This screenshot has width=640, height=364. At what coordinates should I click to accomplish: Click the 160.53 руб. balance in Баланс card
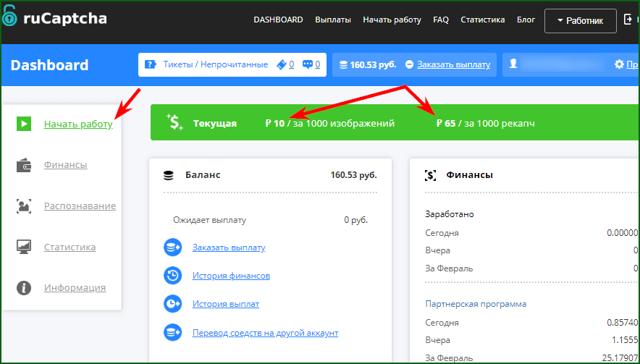(x=354, y=175)
